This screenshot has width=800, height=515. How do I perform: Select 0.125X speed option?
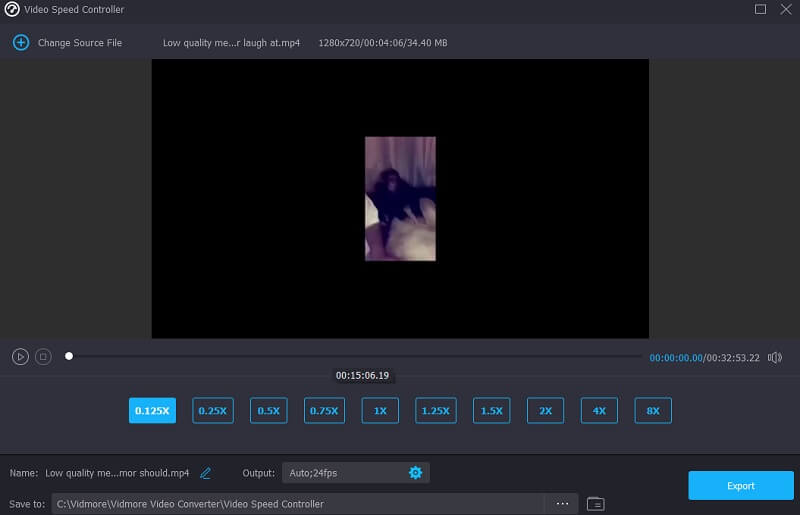click(152, 410)
